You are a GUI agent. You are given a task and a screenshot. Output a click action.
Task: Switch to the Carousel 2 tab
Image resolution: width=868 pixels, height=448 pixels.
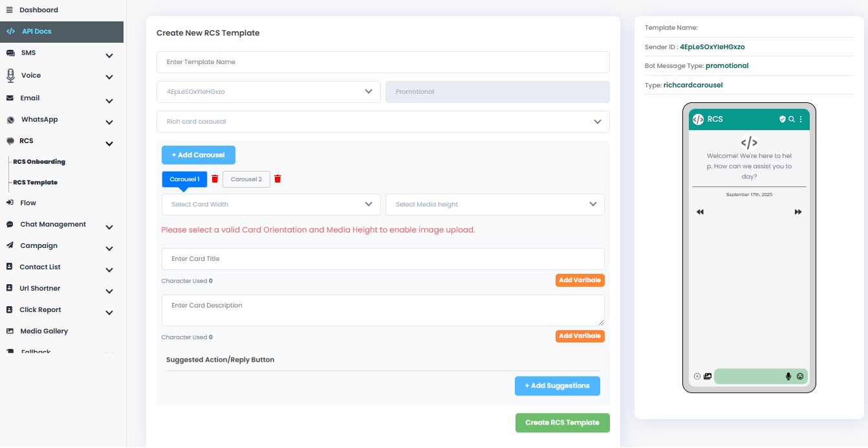point(246,179)
